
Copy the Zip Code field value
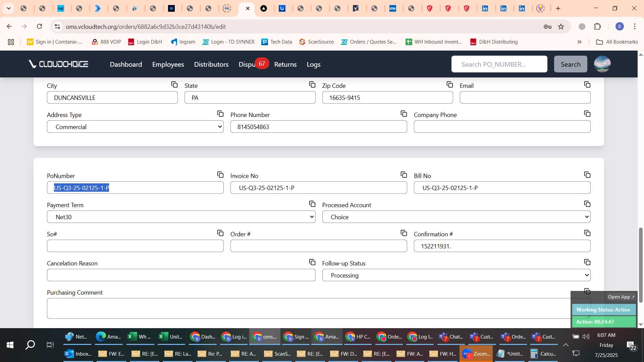pos(450,84)
